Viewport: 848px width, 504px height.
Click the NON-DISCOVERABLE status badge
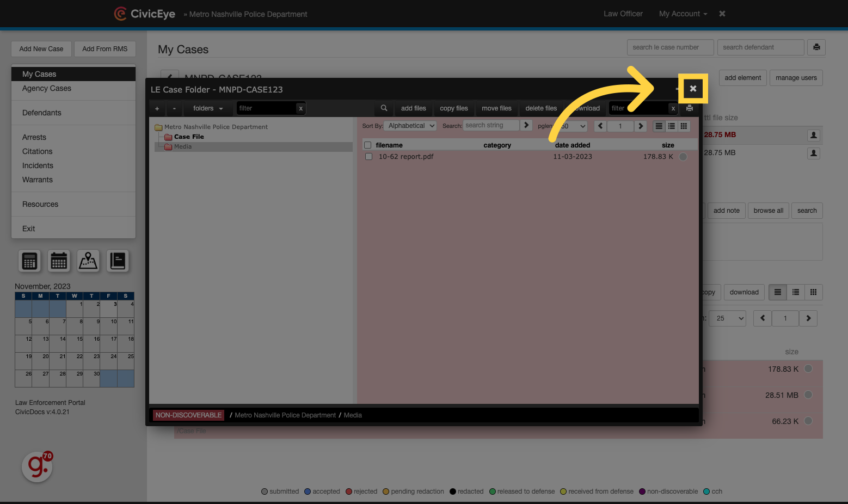point(189,415)
